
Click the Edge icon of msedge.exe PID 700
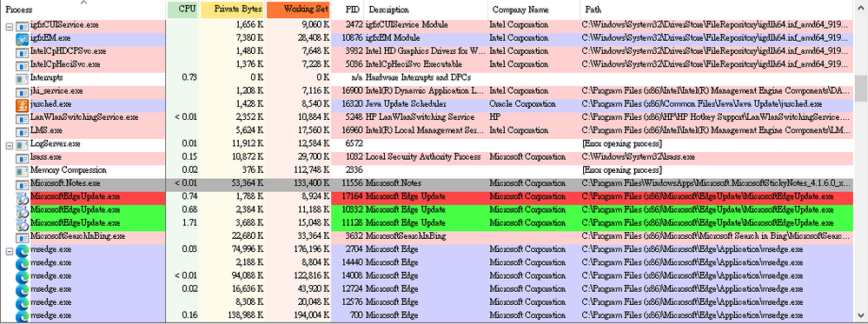(22, 315)
